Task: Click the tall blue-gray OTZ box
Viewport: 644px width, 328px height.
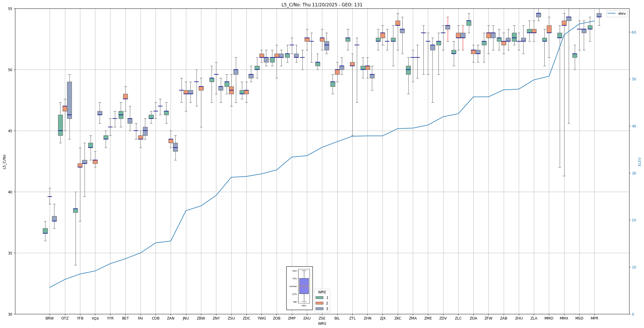Action: tap(69, 100)
